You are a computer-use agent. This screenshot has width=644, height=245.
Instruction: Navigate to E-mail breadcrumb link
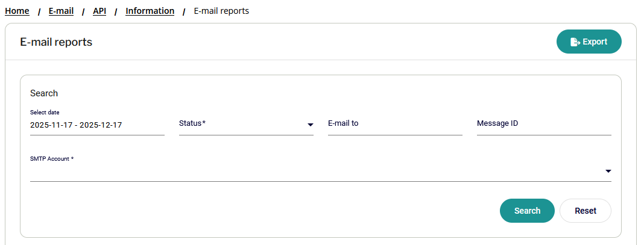pyautogui.click(x=61, y=11)
